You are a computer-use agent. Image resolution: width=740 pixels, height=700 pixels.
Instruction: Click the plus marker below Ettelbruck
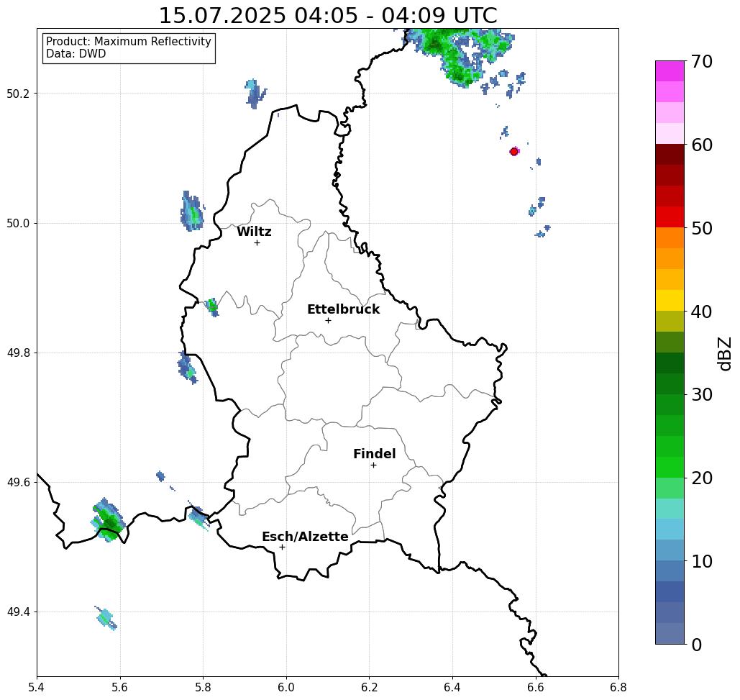coord(329,320)
